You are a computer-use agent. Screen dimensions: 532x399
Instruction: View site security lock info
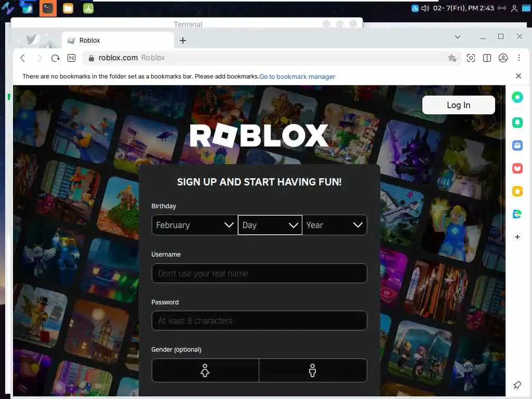point(91,58)
